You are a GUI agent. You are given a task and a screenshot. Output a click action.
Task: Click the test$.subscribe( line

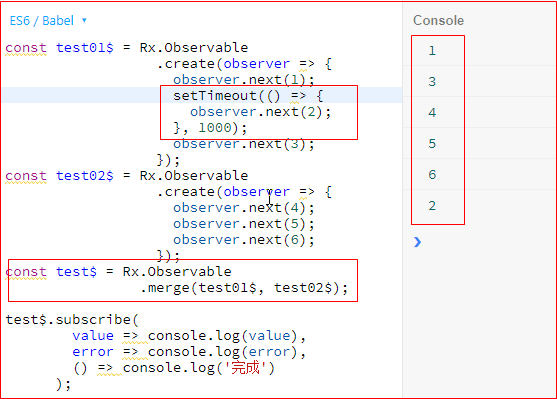point(72,320)
